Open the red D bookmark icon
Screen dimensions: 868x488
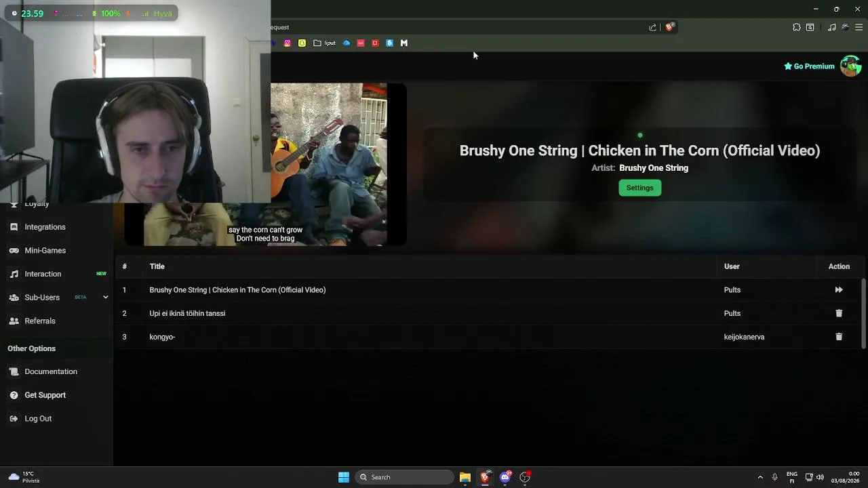(375, 43)
